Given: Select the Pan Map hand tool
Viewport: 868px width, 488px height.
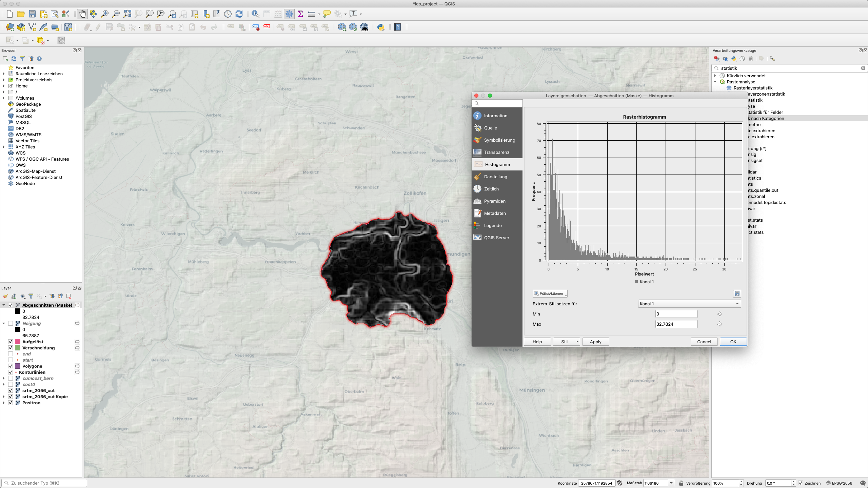Looking at the screenshot, I should point(82,14).
